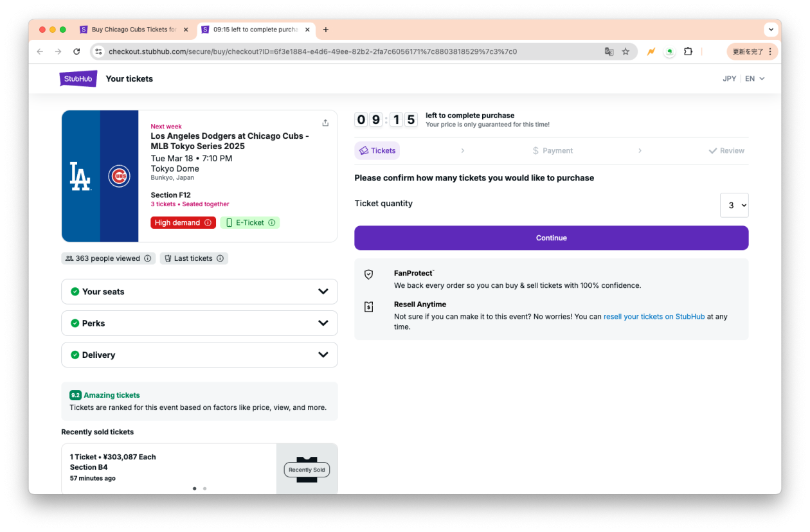Select the Review step
Image resolution: width=810 pixels, height=532 pixels.
tap(726, 151)
